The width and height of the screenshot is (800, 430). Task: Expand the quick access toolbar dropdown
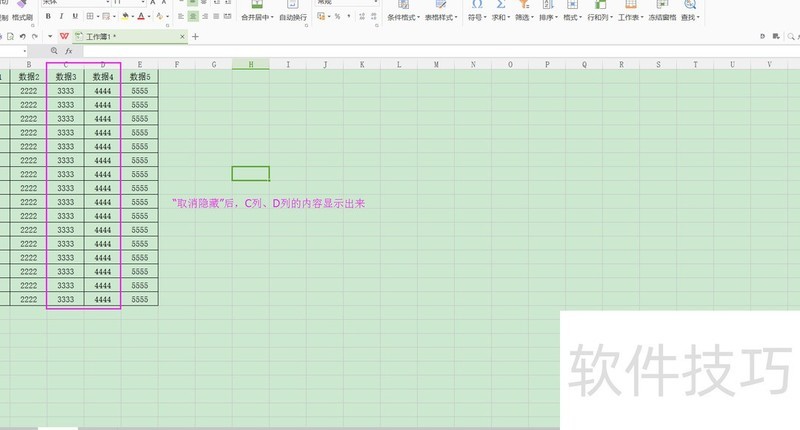[x=50, y=37]
